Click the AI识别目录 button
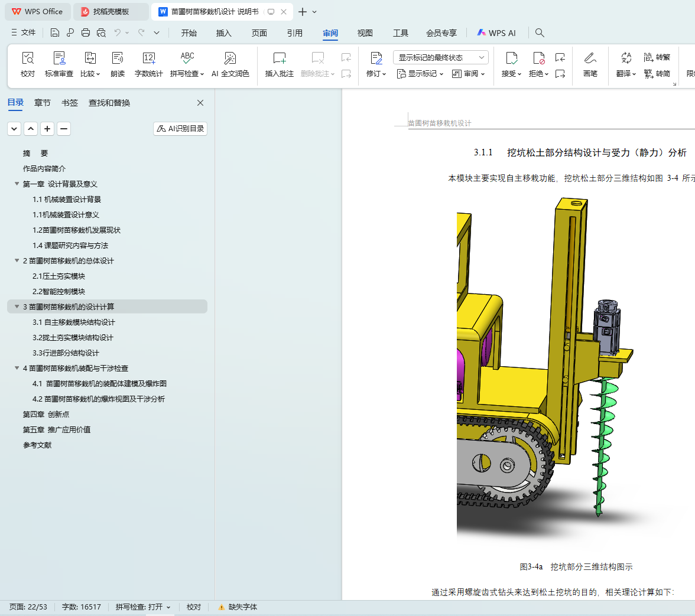 tap(180, 128)
